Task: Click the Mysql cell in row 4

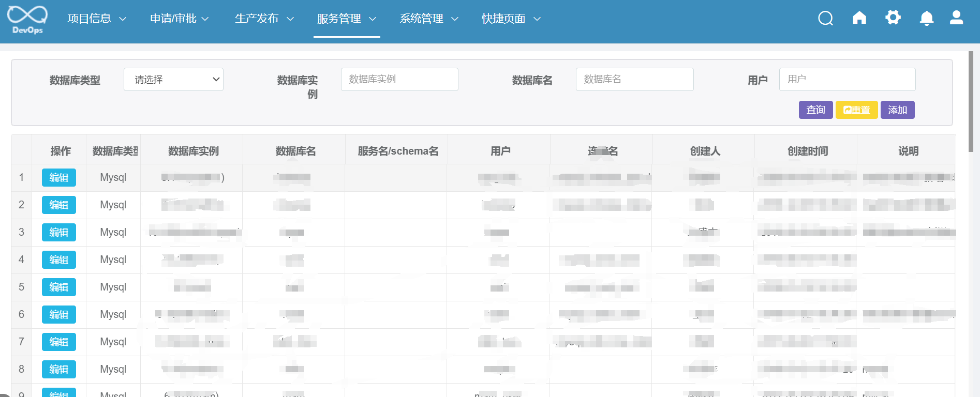Action: [x=113, y=259]
